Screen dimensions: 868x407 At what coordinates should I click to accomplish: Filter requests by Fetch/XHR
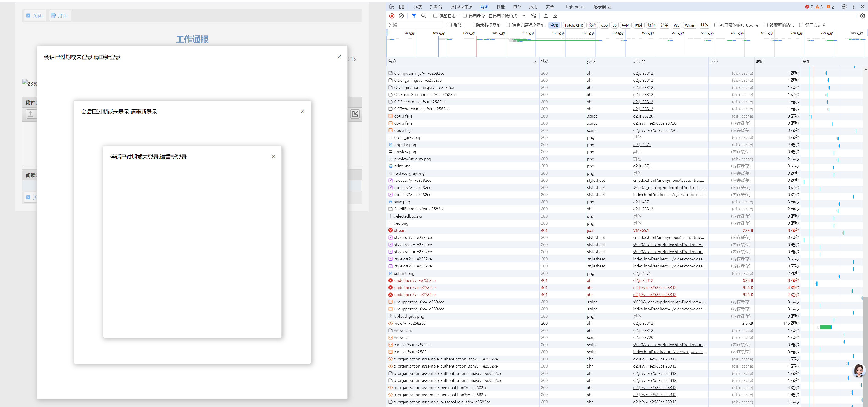pyautogui.click(x=574, y=25)
